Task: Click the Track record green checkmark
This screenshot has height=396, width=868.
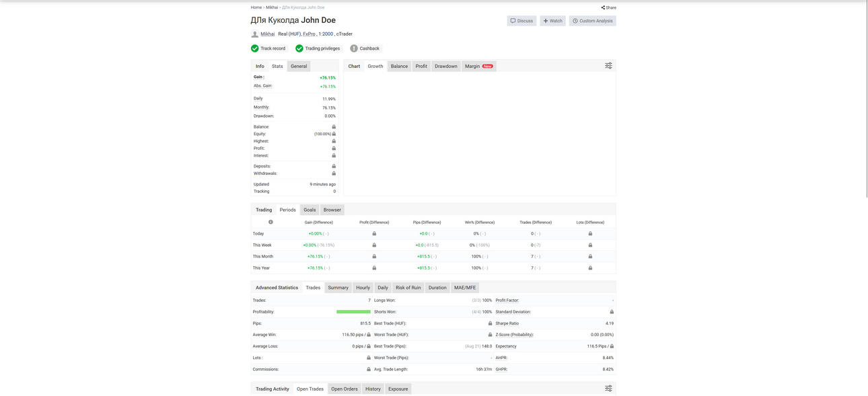Action: (255, 48)
